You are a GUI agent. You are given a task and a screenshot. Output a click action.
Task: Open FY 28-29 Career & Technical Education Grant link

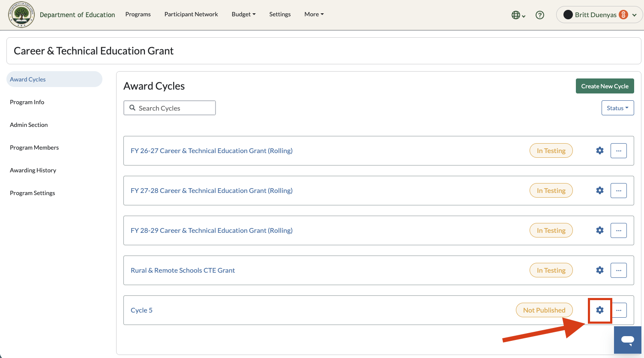pos(212,230)
